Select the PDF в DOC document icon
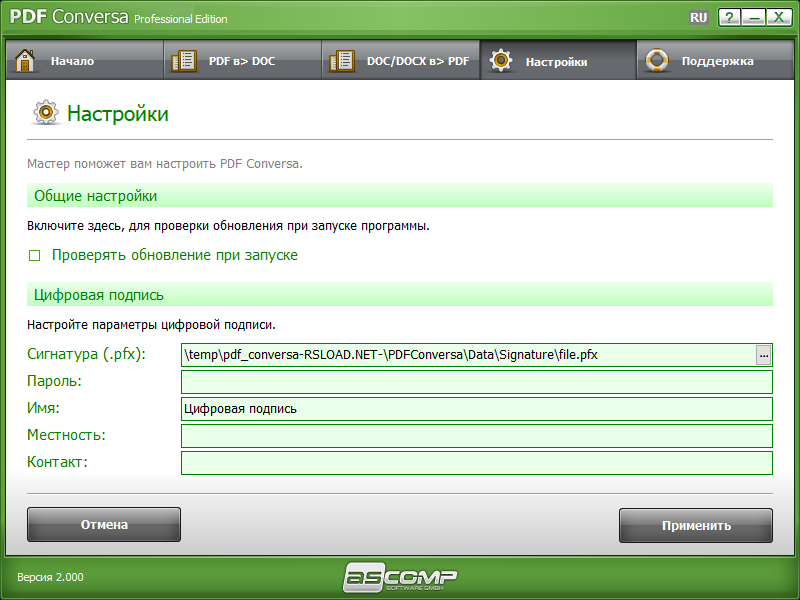The width and height of the screenshot is (800, 600). tap(183, 59)
